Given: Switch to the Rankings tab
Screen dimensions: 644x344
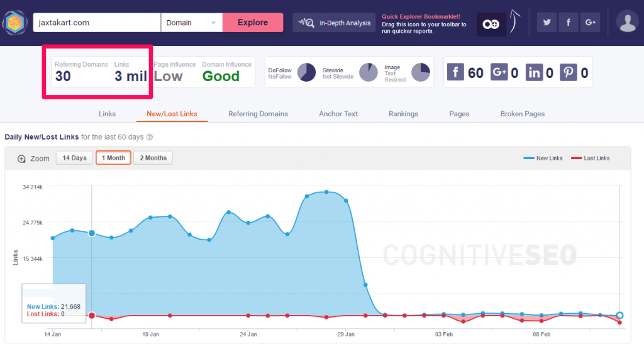Looking at the screenshot, I should (403, 114).
